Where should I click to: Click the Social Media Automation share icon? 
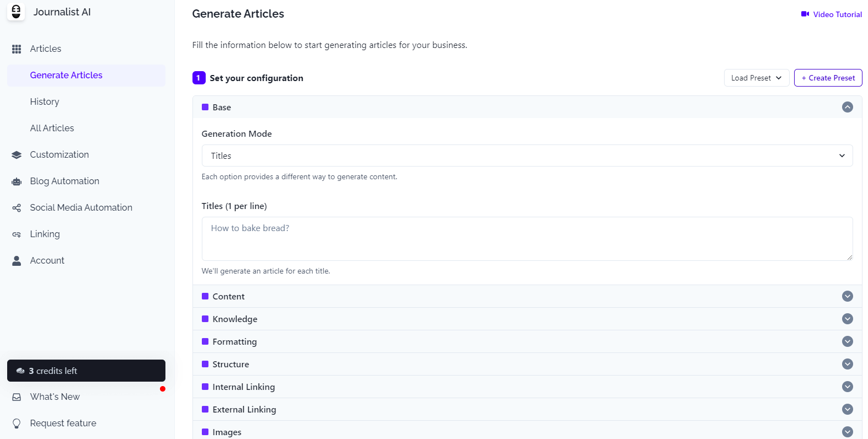17,208
